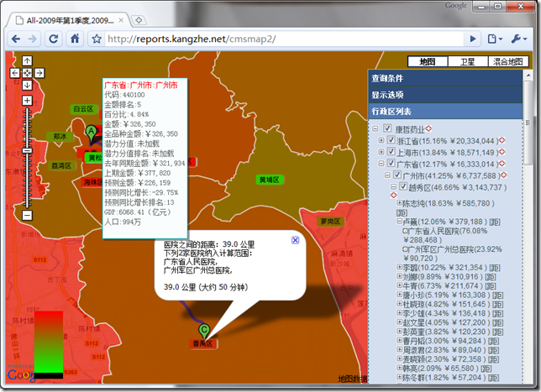The height and width of the screenshot is (392, 541).
Task: Go back with the browser back arrow
Action: [16, 39]
